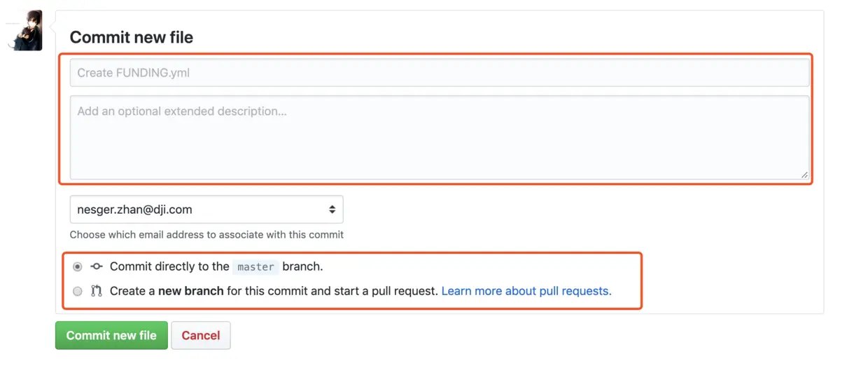Click the bold "new branch" label text
This screenshot has width=868, height=368.
[x=190, y=291]
